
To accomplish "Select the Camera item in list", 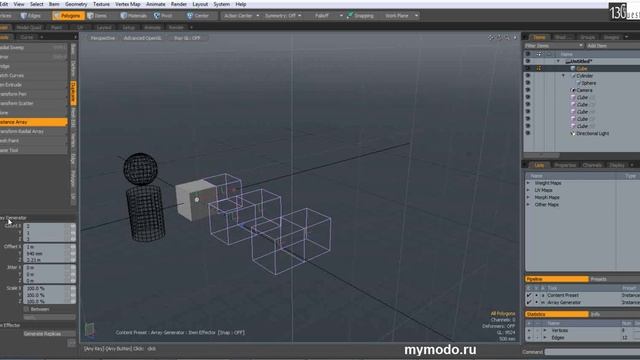I will 584,90.
